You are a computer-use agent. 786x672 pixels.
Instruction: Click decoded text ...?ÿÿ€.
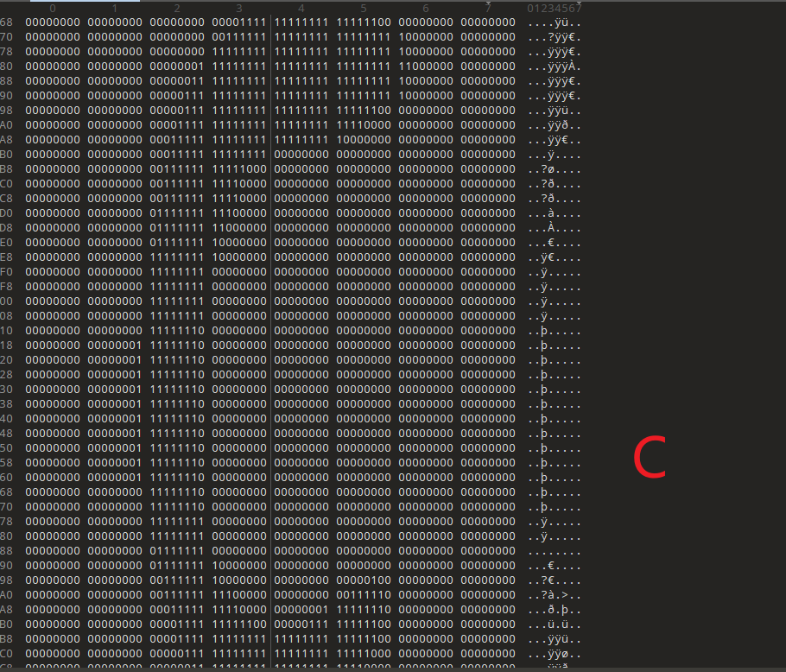click(555, 37)
